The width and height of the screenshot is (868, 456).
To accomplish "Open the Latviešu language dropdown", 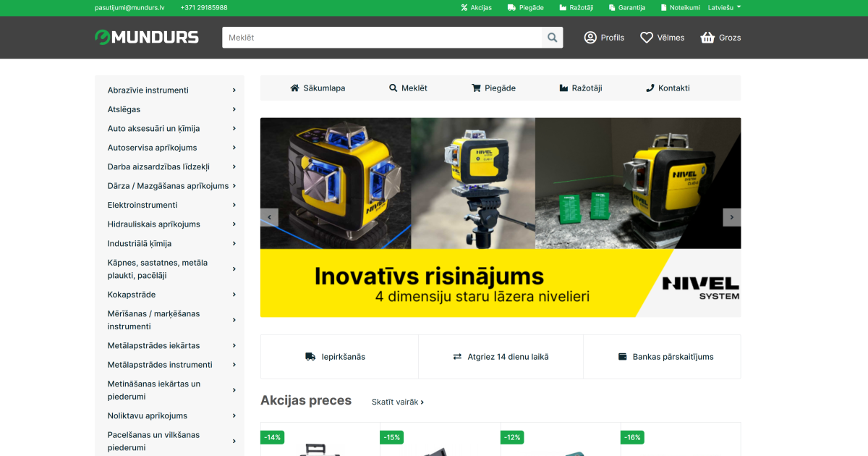I will [724, 7].
